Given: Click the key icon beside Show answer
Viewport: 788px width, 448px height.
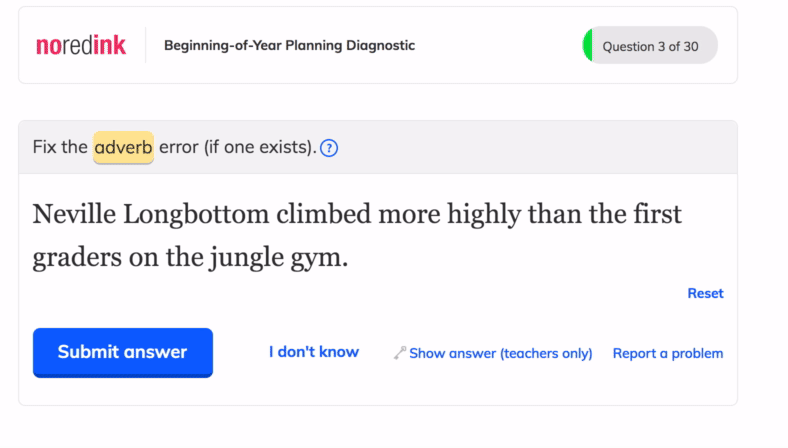Looking at the screenshot, I should pyautogui.click(x=400, y=353).
